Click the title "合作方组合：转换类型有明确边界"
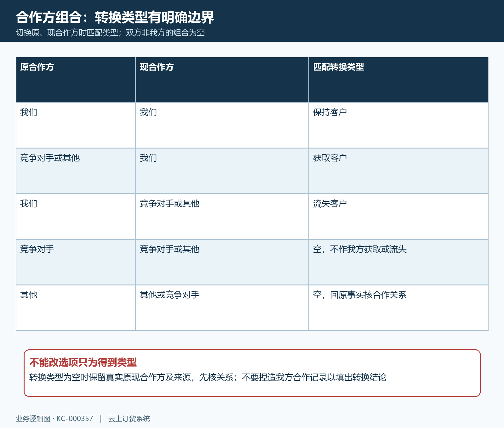 click(115, 17)
